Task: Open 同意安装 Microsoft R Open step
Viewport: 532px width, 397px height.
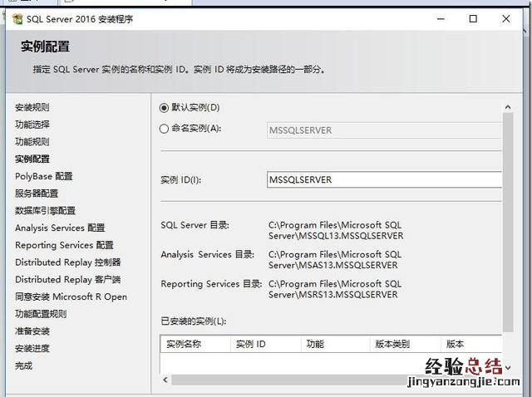Action: point(71,297)
